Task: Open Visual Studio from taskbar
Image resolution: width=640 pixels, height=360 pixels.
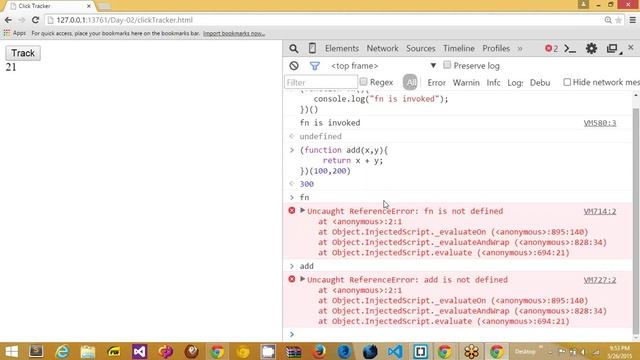Action: [139, 351]
